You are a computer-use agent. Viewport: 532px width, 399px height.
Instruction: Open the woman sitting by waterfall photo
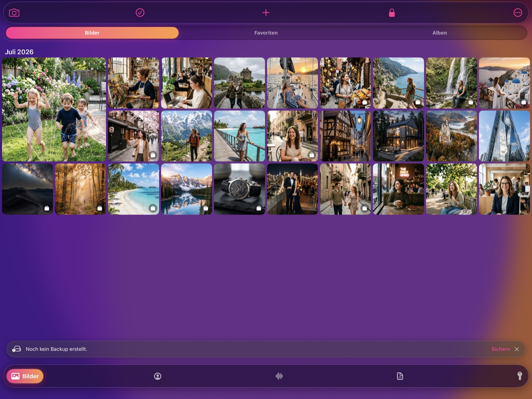(x=451, y=83)
